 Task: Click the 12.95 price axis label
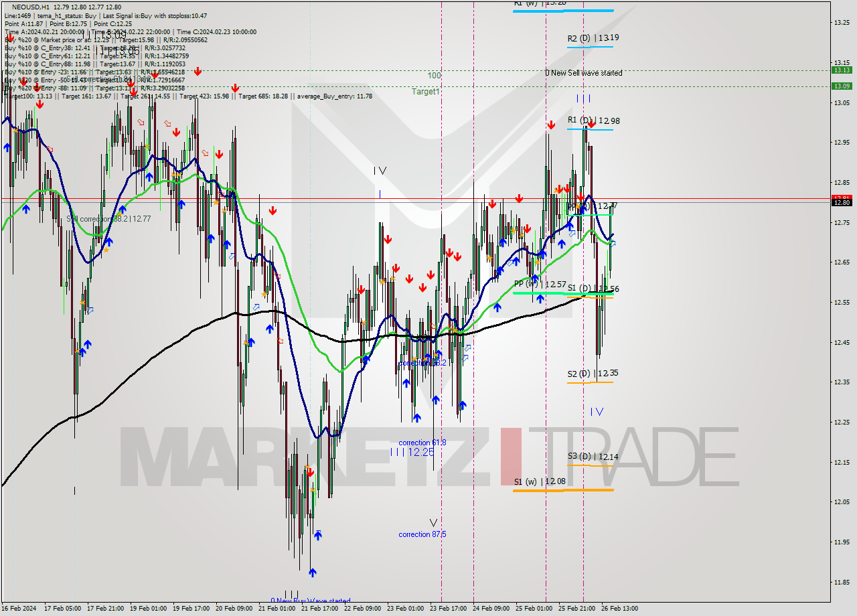click(x=842, y=142)
